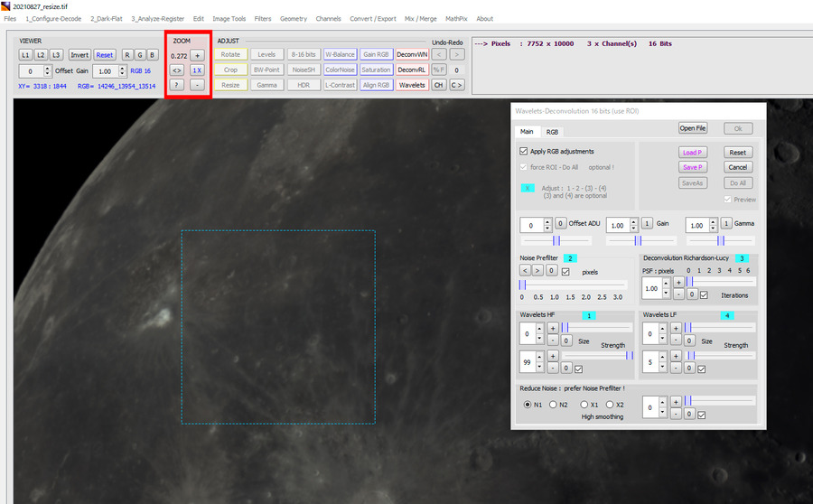Click the PSF pixels value field
Viewport: 813px width, 504px height.
pos(652,288)
